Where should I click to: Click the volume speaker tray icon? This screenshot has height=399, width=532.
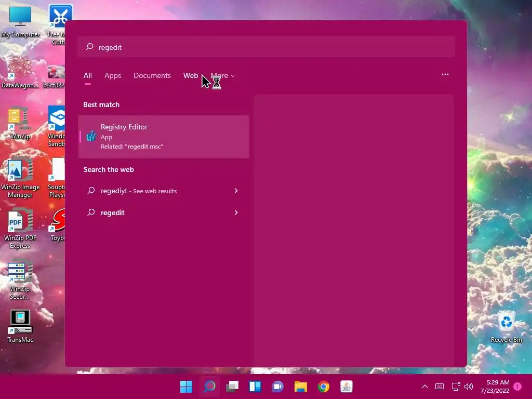(x=469, y=387)
